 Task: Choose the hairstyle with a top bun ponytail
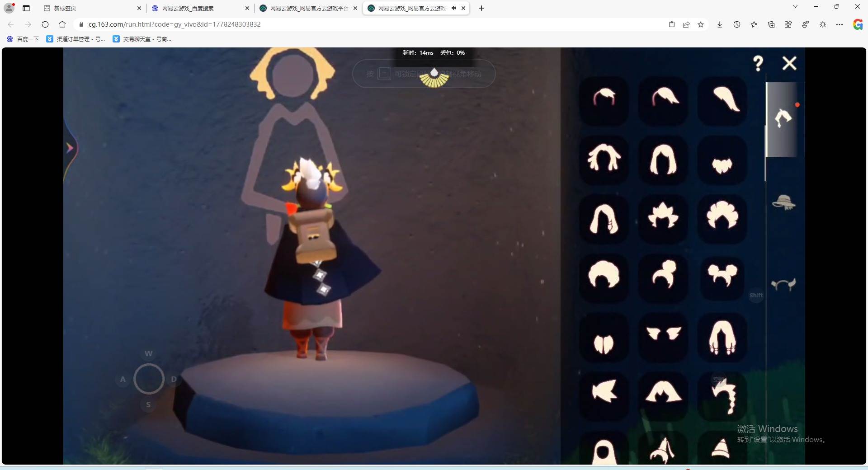(663, 277)
